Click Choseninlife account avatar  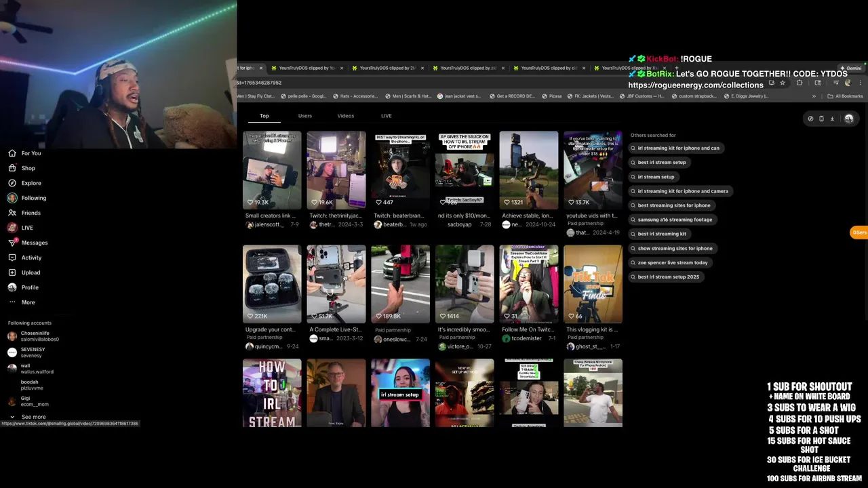12,336
